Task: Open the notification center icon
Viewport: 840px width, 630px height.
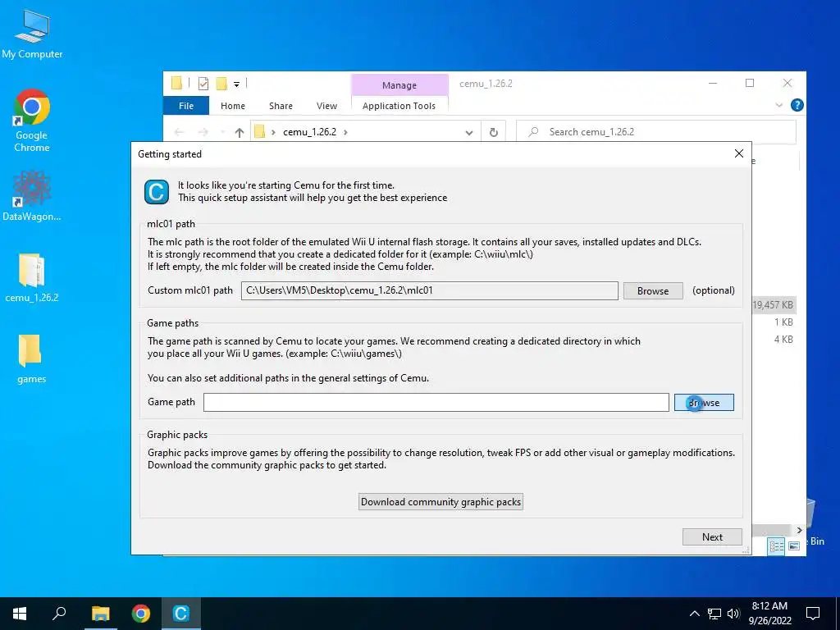Action: click(813, 614)
